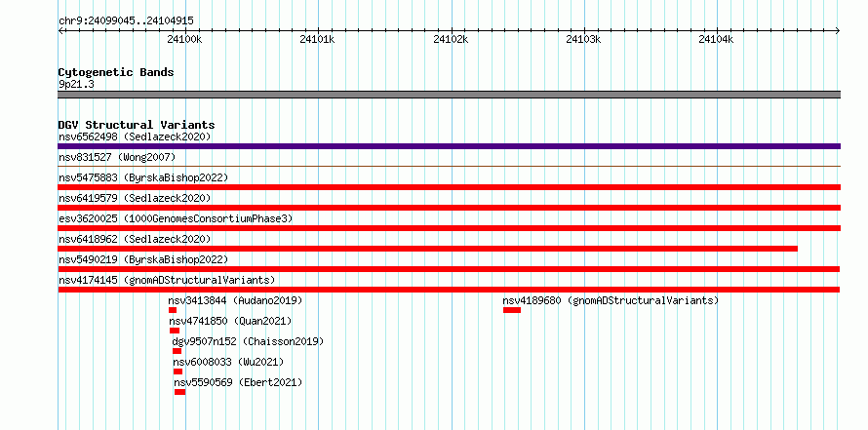Click red block under nsv4189680

pyautogui.click(x=512, y=310)
